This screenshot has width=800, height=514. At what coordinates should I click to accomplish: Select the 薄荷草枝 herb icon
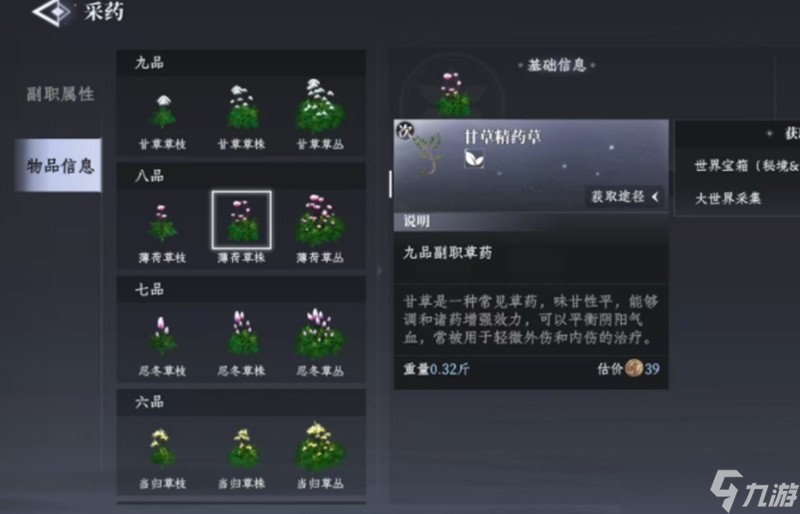tap(163, 223)
